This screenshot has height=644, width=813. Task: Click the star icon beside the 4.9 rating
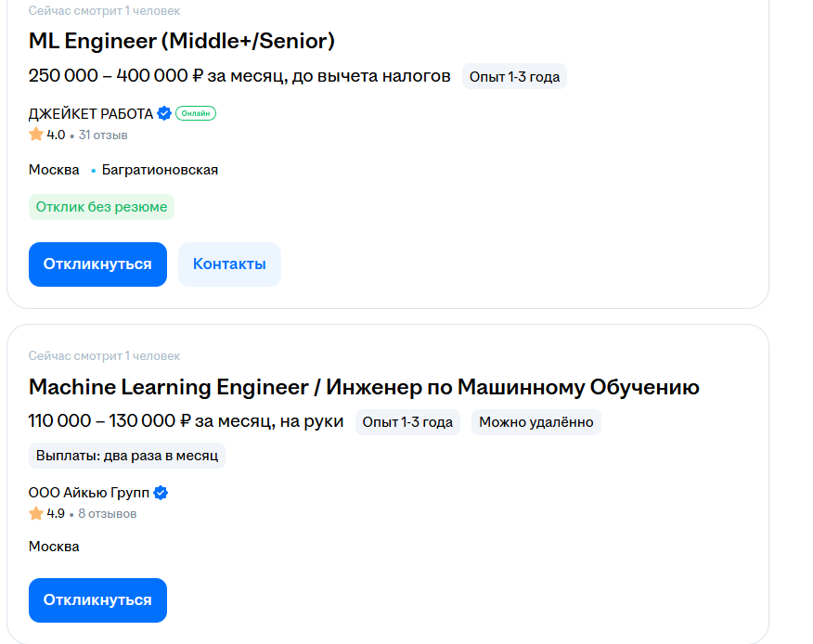click(x=36, y=513)
